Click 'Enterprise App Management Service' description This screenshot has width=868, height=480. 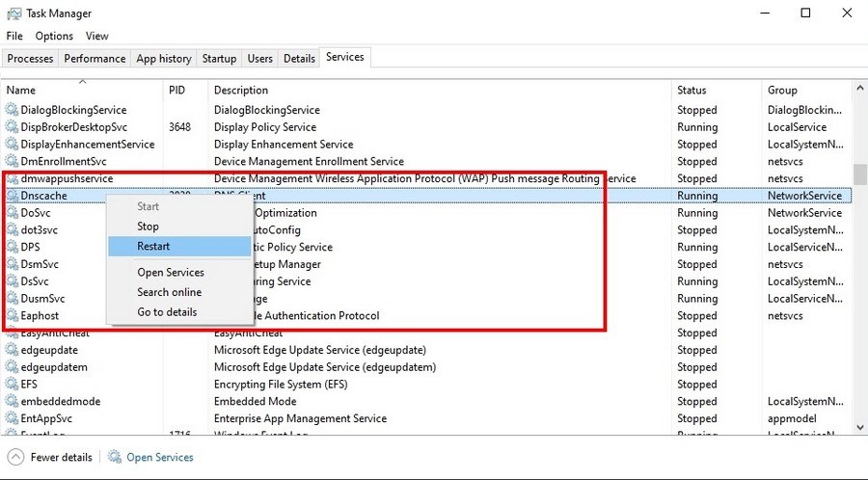(300, 418)
